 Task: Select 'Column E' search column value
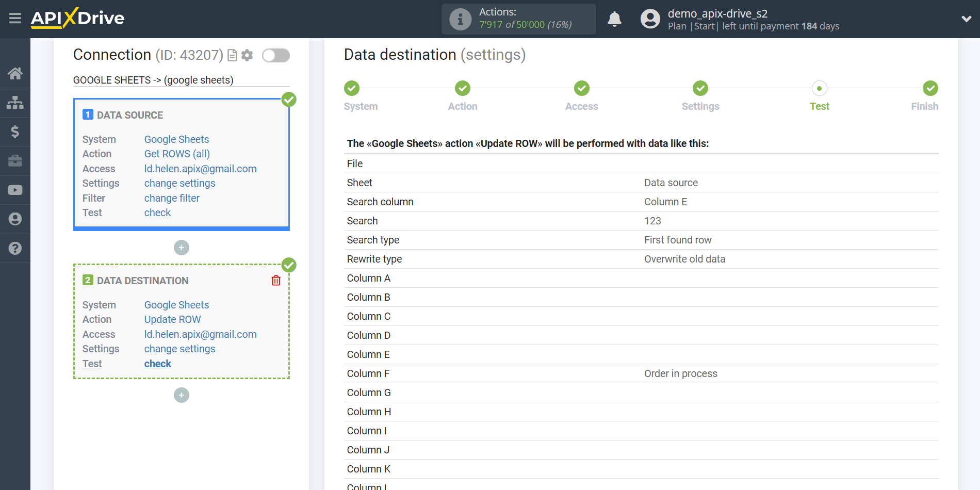pos(665,202)
